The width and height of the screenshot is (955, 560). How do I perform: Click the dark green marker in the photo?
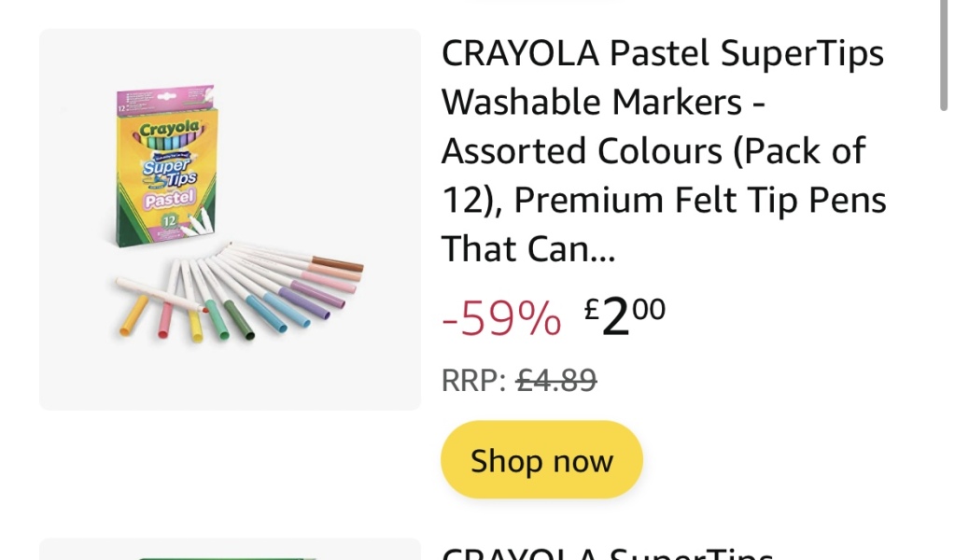238,322
